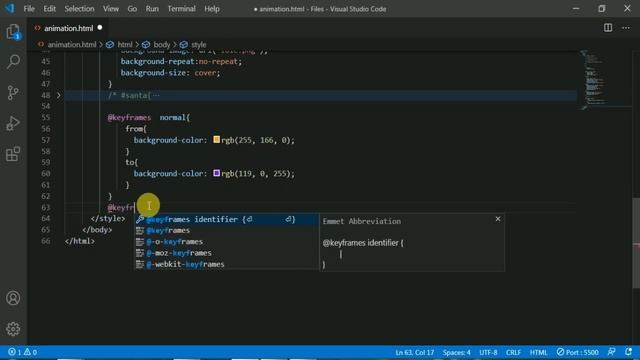
Task: Click the UTF-8 encoding selector
Action: click(488, 352)
